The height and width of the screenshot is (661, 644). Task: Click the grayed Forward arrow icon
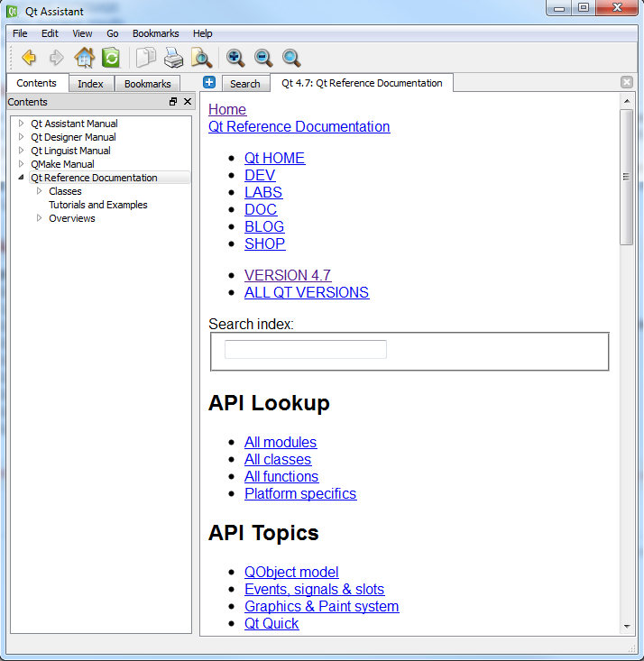click(x=56, y=58)
